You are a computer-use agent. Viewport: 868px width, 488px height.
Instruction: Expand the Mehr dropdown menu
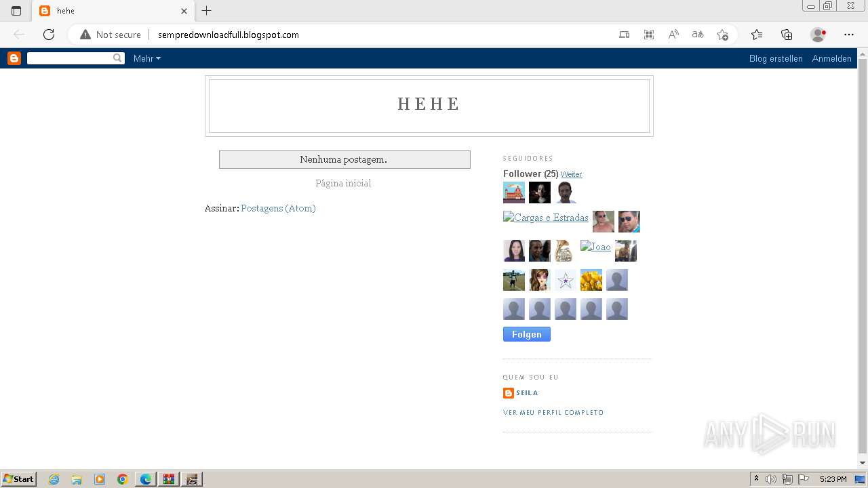point(147,58)
